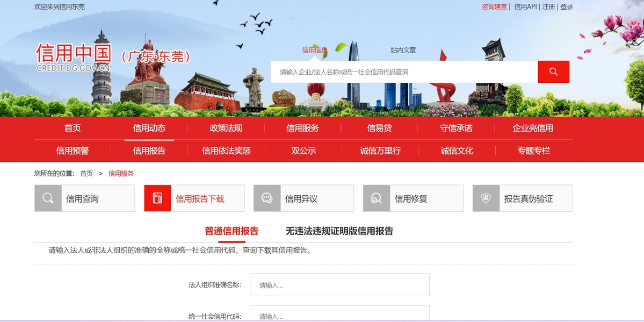The height and width of the screenshot is (322, 644).
Task: Click the red search magnifier button
Action: 553,72
